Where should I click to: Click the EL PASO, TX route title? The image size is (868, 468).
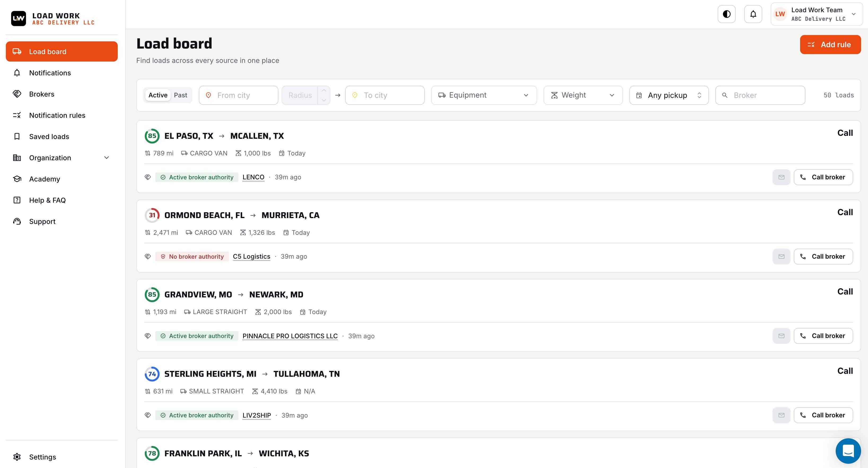[x=189, y=136]
